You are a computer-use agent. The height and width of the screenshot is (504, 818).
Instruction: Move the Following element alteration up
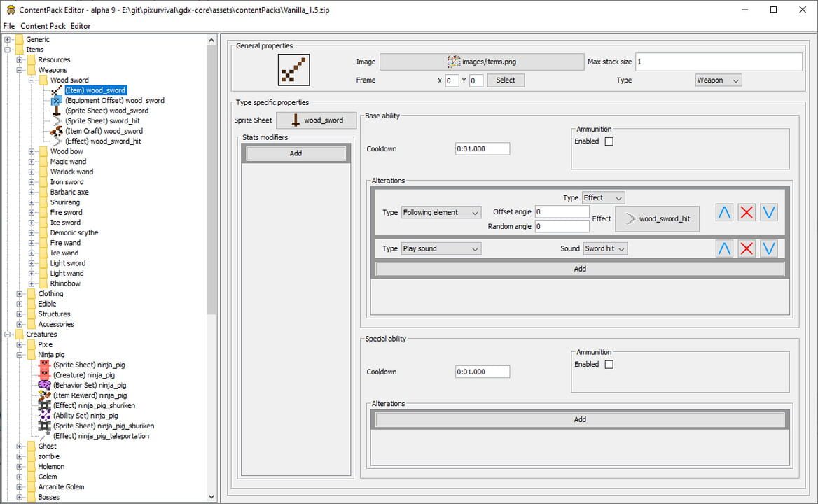724,212
